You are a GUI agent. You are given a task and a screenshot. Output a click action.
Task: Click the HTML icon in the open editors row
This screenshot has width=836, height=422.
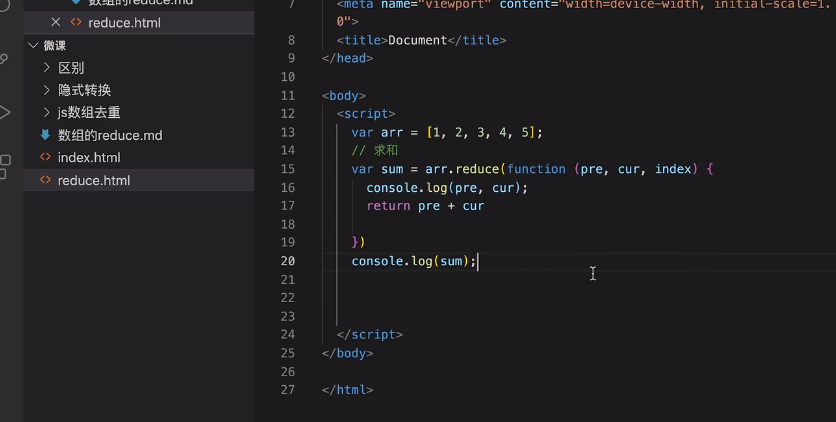pyautogui.click(x=76, y=22)
